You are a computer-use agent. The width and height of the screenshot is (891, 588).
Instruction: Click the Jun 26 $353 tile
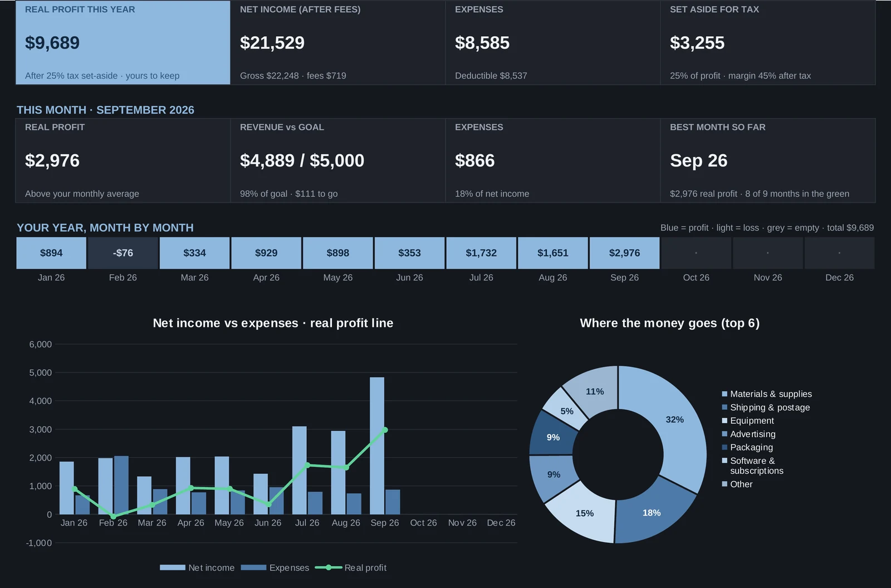[410, 253]
